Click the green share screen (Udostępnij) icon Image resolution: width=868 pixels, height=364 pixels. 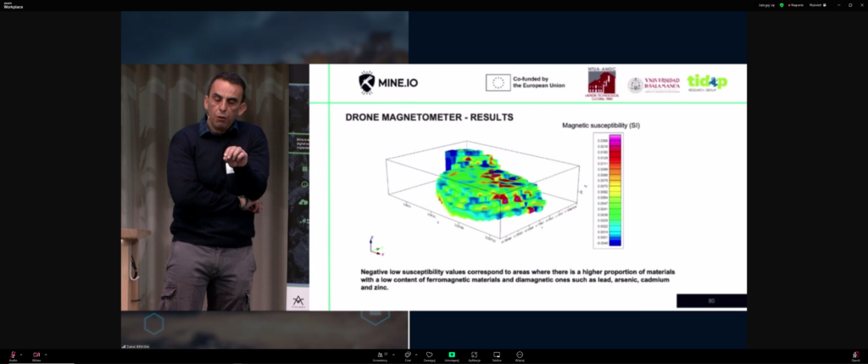[452, 354]
